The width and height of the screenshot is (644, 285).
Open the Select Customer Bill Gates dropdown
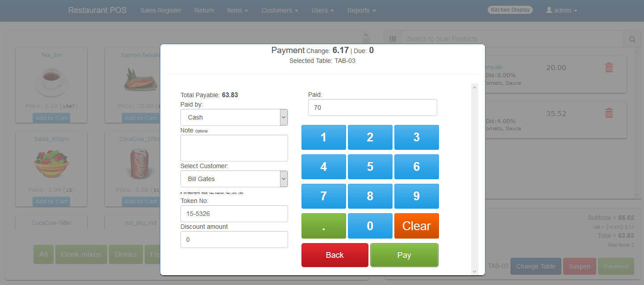point(234,179)
